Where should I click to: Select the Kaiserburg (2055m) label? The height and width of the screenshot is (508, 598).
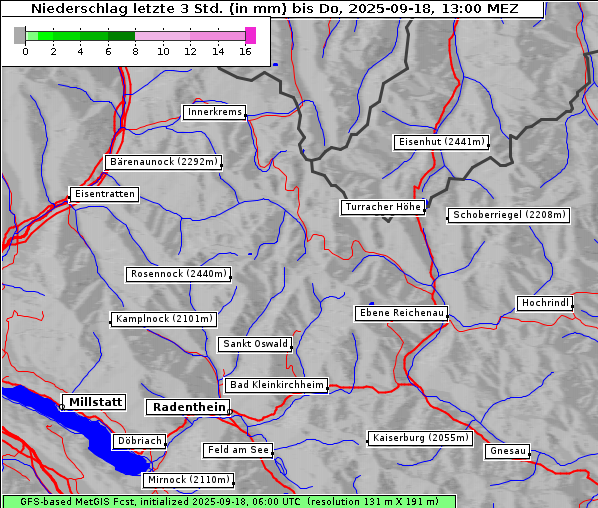(420, 438)
